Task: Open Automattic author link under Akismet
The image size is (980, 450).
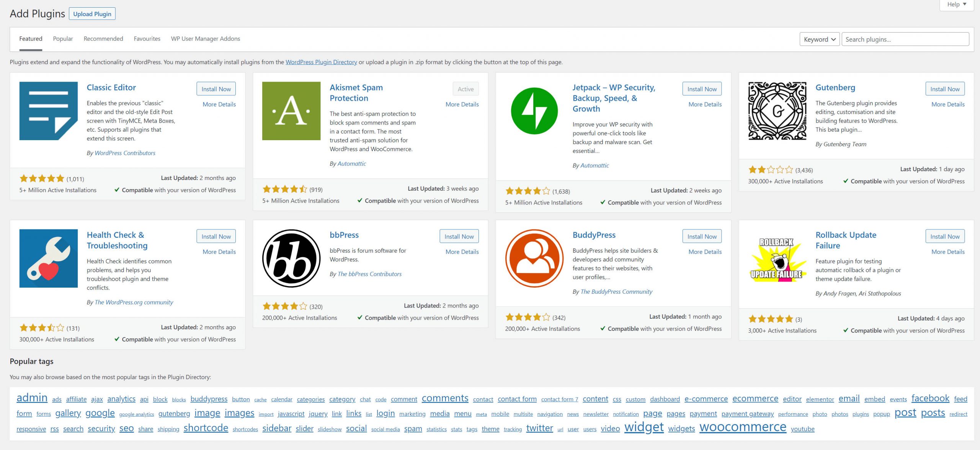Action: (351, 164)
